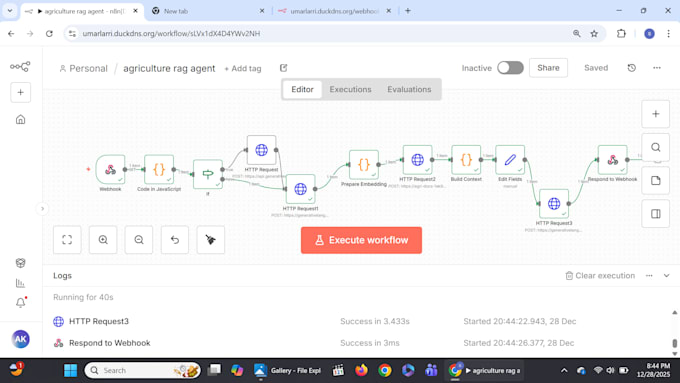The width and height of the screenshot is (680, 383).
Task: Open the Personal project breadcrumb
Action: click(x=83, y=69)
